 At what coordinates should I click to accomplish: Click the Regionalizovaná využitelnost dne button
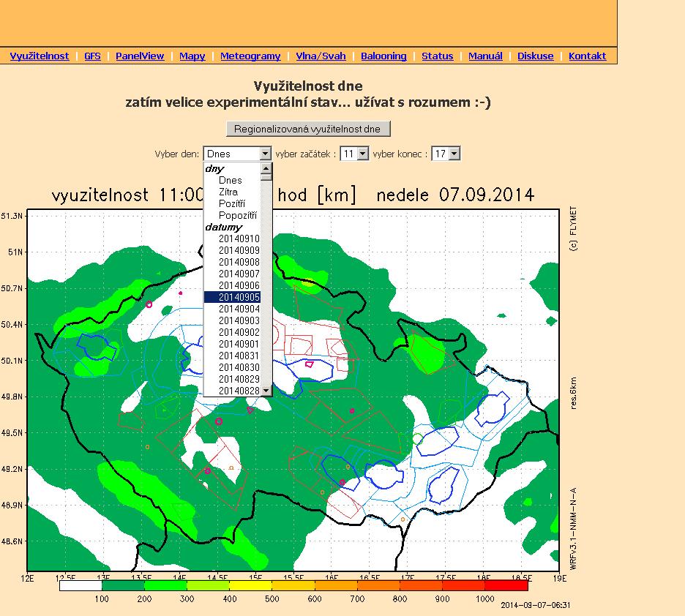(x=307, y=129)
